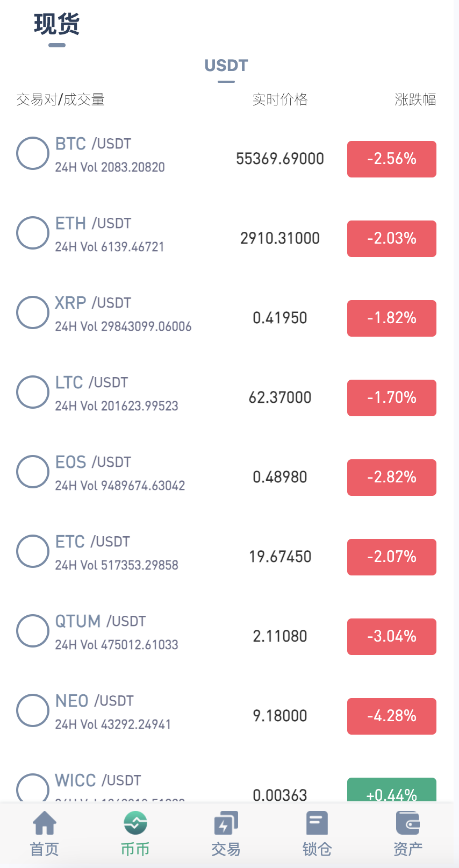Open the 锁仓 lock-up icon
This screenshot has height=868, width=459.
(x=317, y=823)
